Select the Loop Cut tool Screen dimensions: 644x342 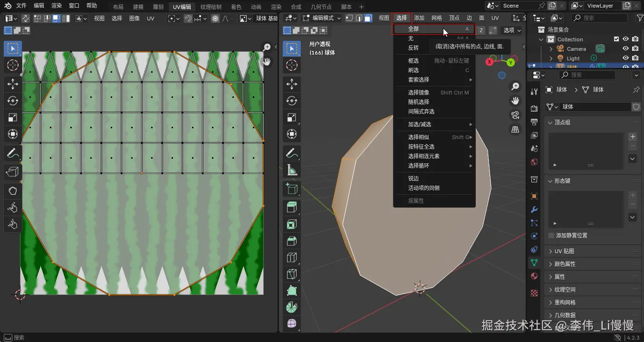292,258
